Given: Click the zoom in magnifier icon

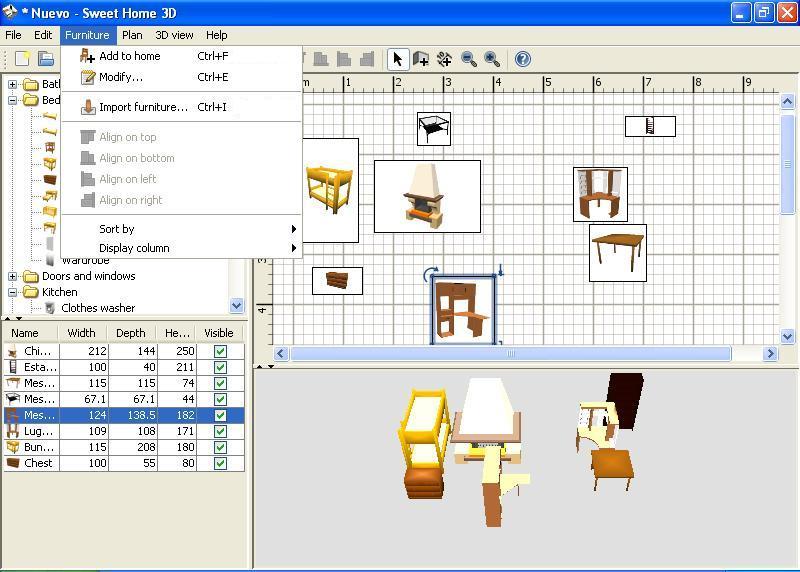Looking at the screenshot, I should (x=492, y=59).
